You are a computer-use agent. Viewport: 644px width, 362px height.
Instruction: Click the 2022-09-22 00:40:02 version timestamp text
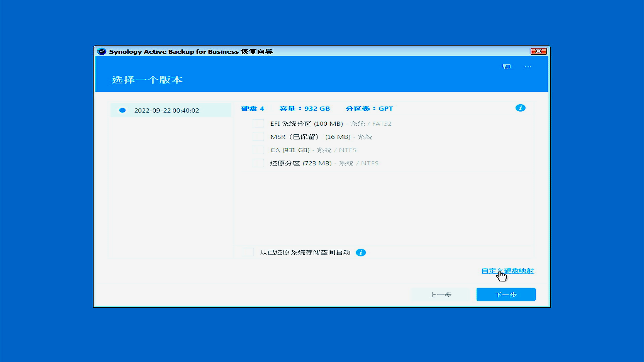[166, 110]
